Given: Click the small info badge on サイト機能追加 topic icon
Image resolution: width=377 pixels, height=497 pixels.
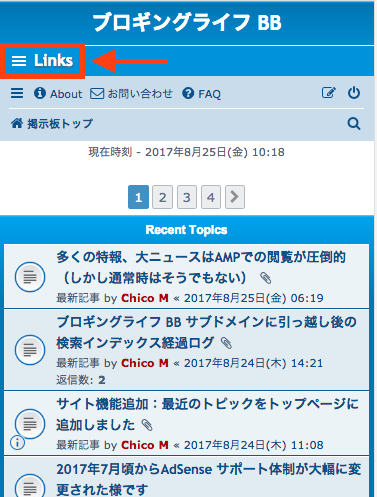Looking at the screenshot, I should pos(17,443).
